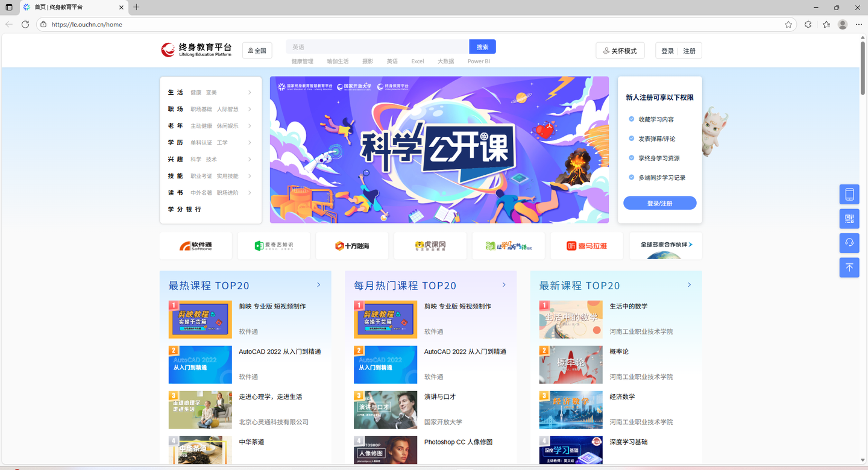868x470 pixels.
Task: Open the 喜马拉雅 partner logo
Action: pyautogui.click(x=587, y=246)
